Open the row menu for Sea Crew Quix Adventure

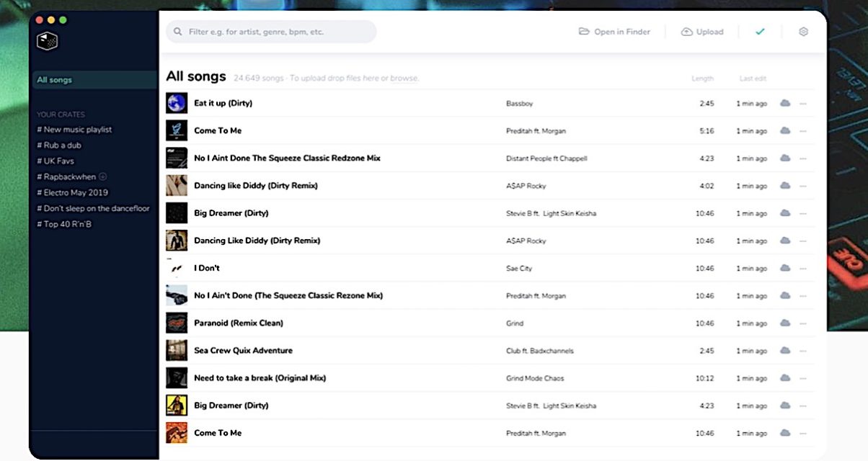coord(803,350)
